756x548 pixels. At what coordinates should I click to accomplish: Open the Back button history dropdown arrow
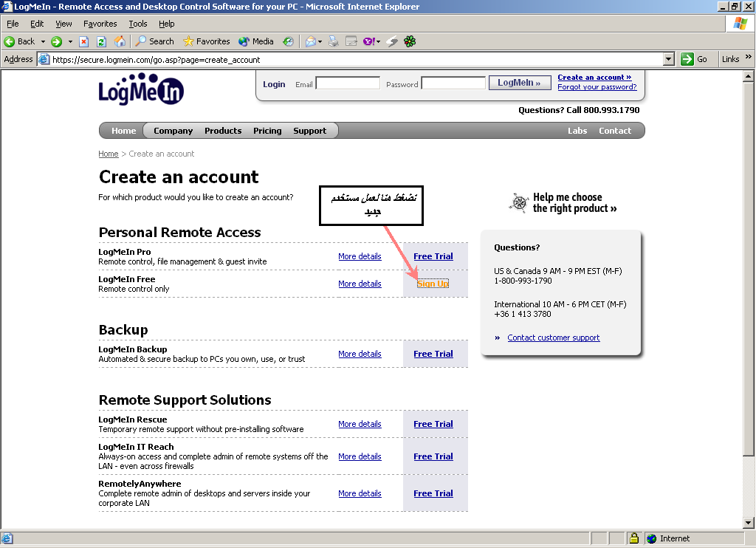coord(43,41)
